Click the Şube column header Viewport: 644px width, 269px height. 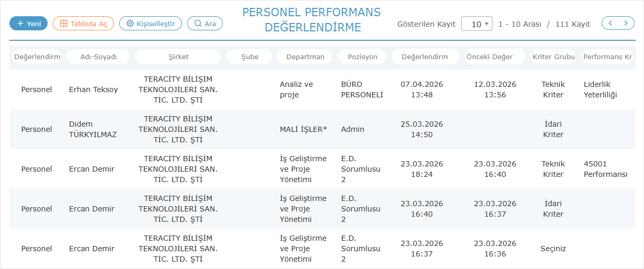249,57
